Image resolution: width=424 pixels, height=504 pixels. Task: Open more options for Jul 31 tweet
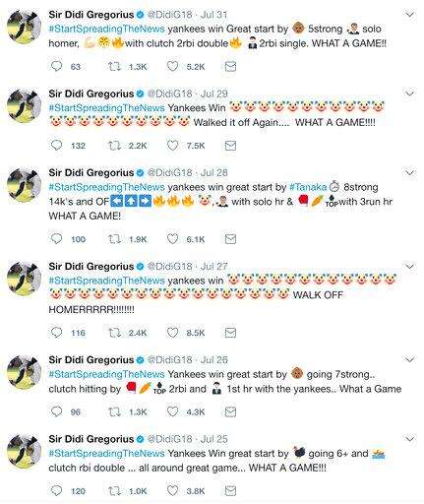409,15
